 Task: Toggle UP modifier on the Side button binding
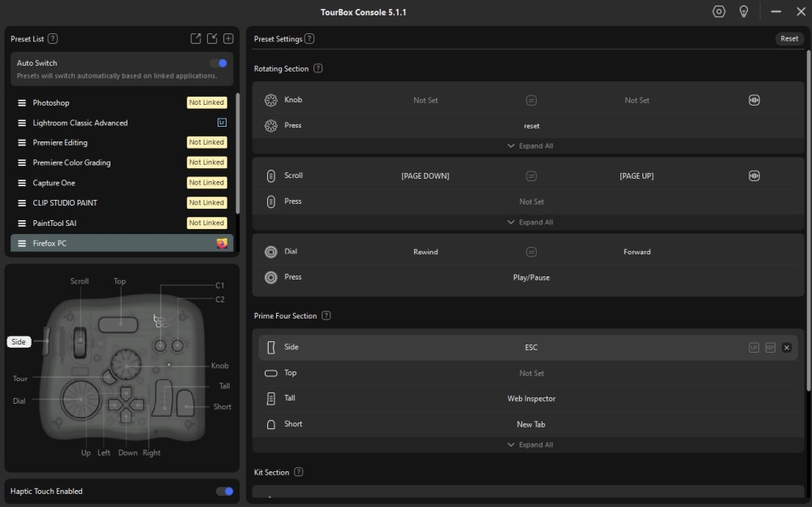tap(753, 347)
